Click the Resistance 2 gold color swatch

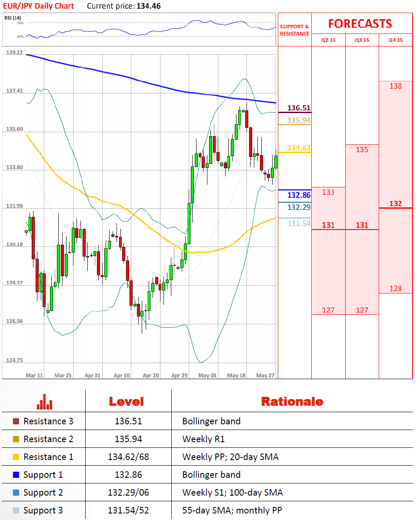click(x=16, y=439)
